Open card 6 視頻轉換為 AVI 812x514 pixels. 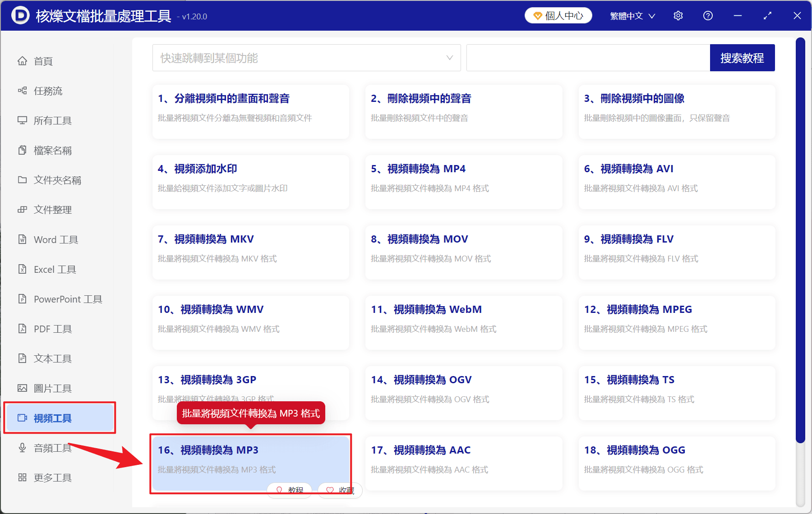pyautogui.click(x=677, y=182)
